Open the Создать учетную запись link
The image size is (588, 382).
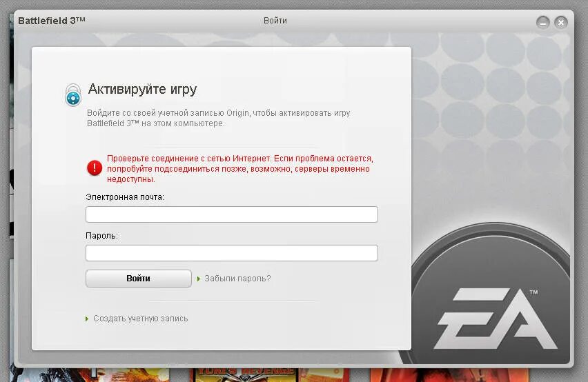[x=141, y=319]
